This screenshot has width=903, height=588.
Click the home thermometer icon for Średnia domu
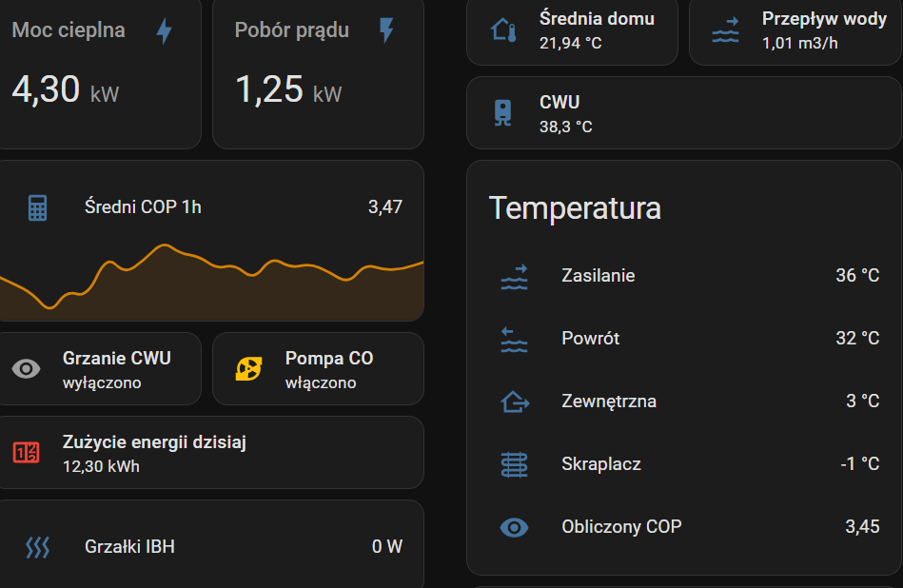[504, 30]
